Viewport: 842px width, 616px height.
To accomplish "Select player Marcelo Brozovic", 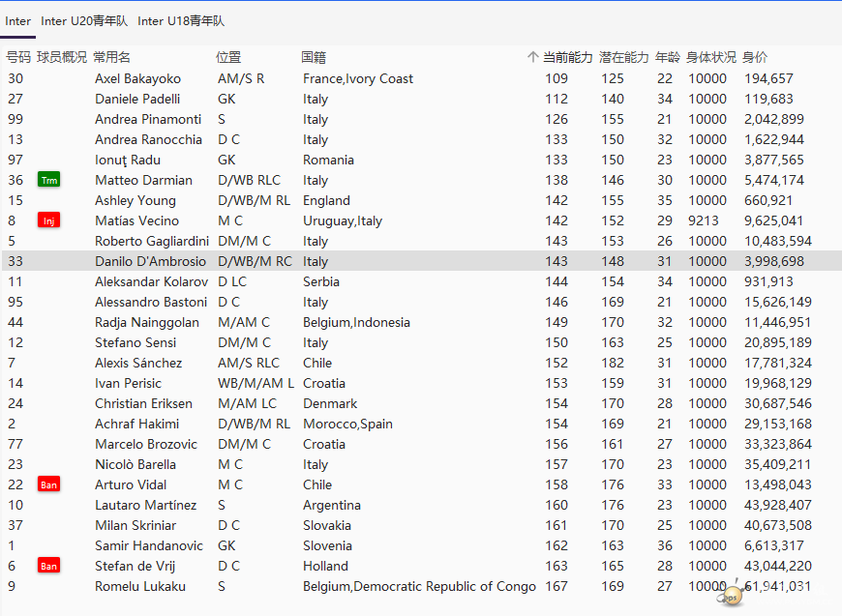I will point(146,444).
